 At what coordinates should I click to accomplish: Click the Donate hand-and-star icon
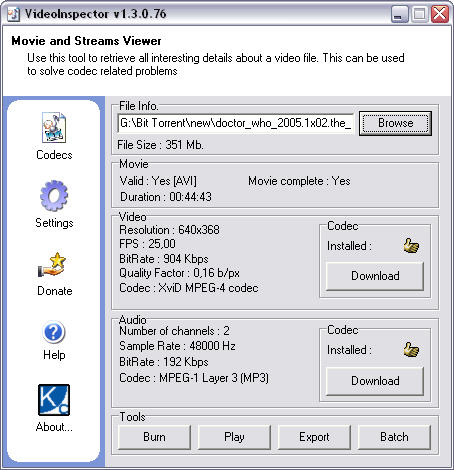pyautogui.click(x=52, y=265)
